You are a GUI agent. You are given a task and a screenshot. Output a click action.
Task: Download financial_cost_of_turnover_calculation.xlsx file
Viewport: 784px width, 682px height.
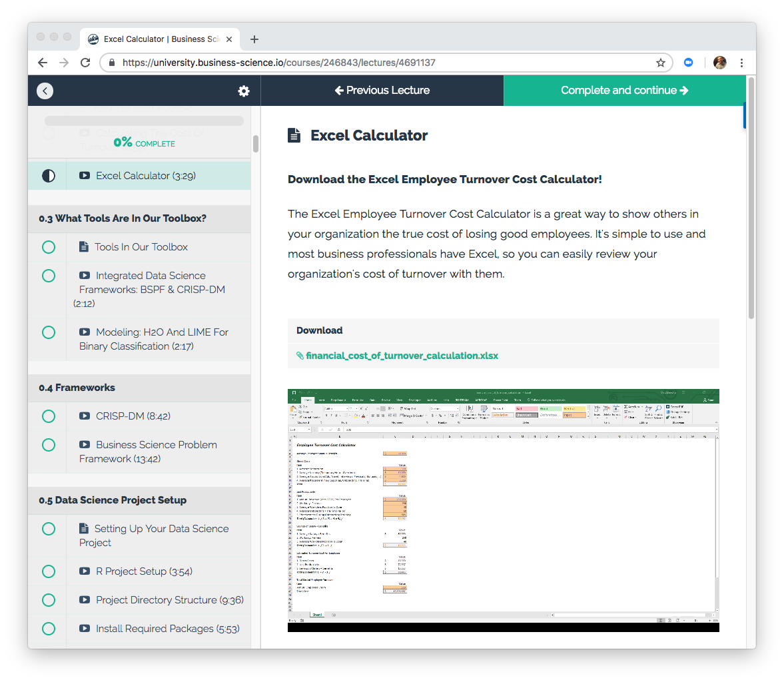402,356
